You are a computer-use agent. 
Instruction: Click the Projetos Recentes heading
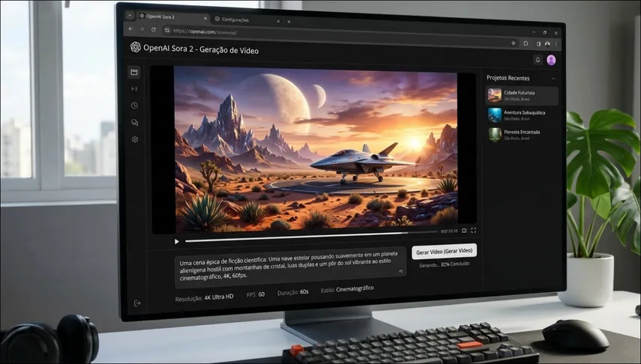(508, 78)
